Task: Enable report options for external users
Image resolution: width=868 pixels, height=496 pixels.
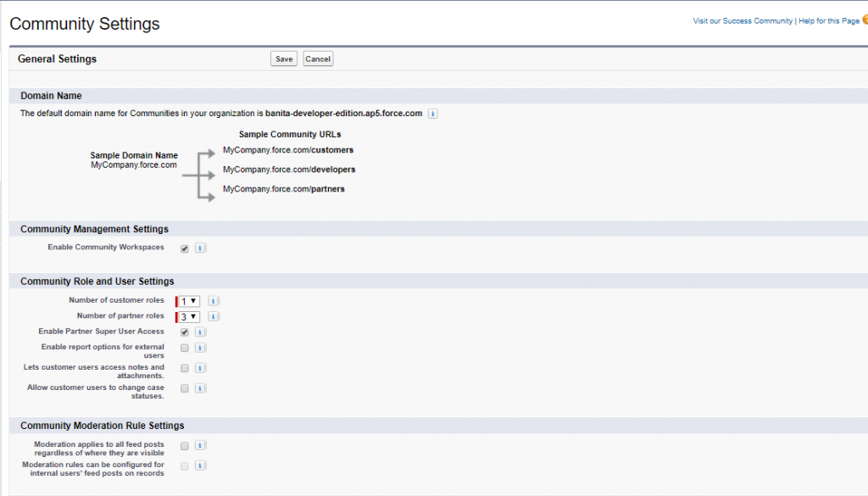Action: (x=185, y=348)
